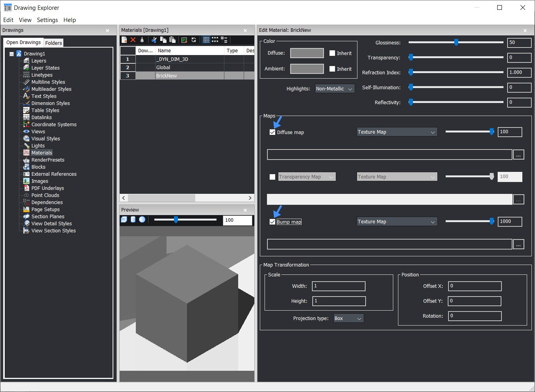Switch to the Folders tab
535x392 pixels.
54,43
